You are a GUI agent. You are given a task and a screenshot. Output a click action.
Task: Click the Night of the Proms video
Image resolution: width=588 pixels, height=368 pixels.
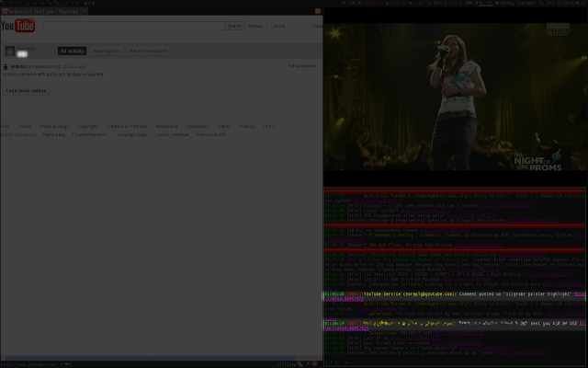456,97
